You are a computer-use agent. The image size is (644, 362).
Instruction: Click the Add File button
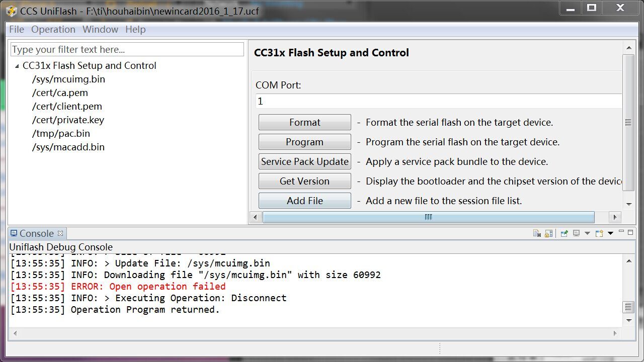(x=305, y=201)
